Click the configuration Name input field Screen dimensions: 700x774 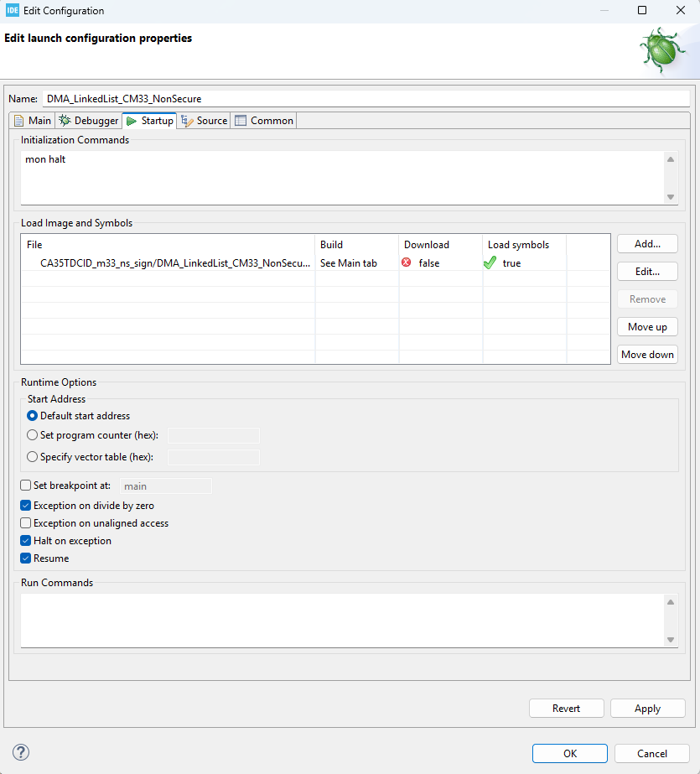tap(366, 99)
